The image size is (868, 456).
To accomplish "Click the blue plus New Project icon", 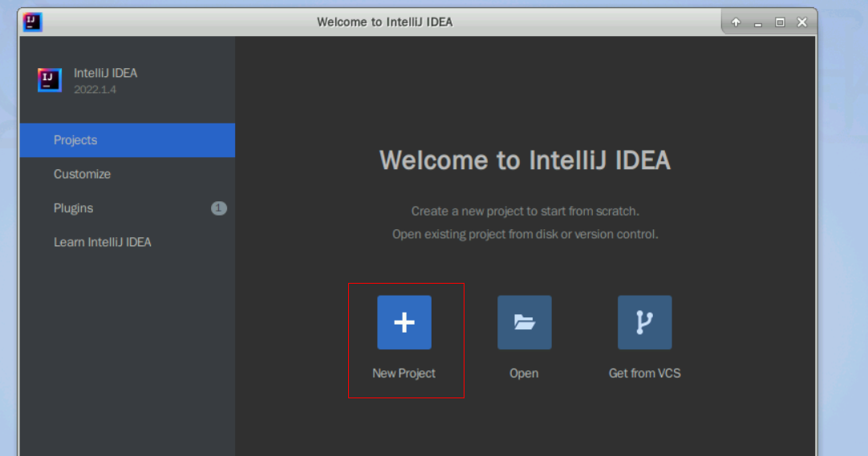I will 404,322.
